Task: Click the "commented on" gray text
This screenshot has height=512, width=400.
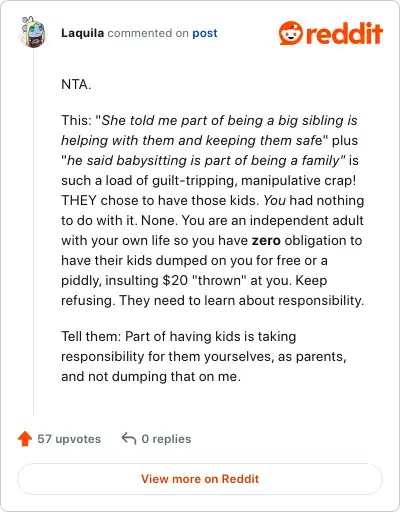Action: [148, 33]
